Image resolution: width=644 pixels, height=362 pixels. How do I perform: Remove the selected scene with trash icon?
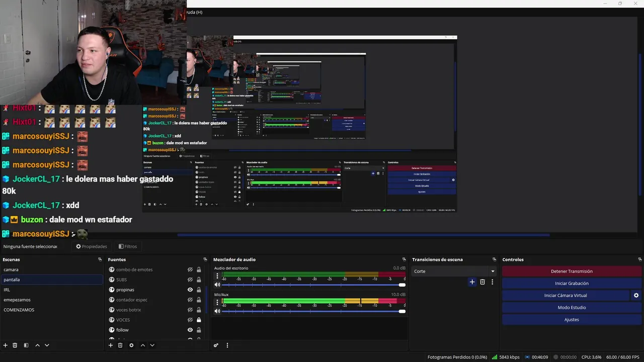(x=15, y=345)
